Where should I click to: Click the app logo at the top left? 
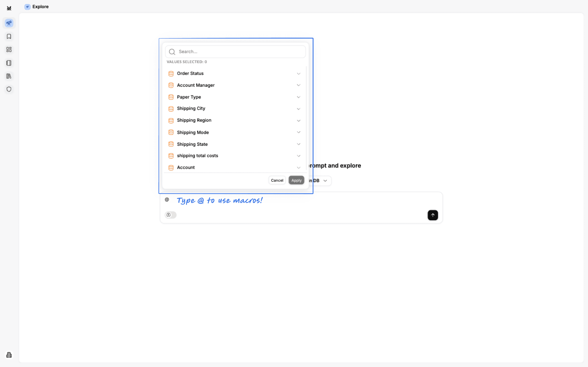click(9, 8)
